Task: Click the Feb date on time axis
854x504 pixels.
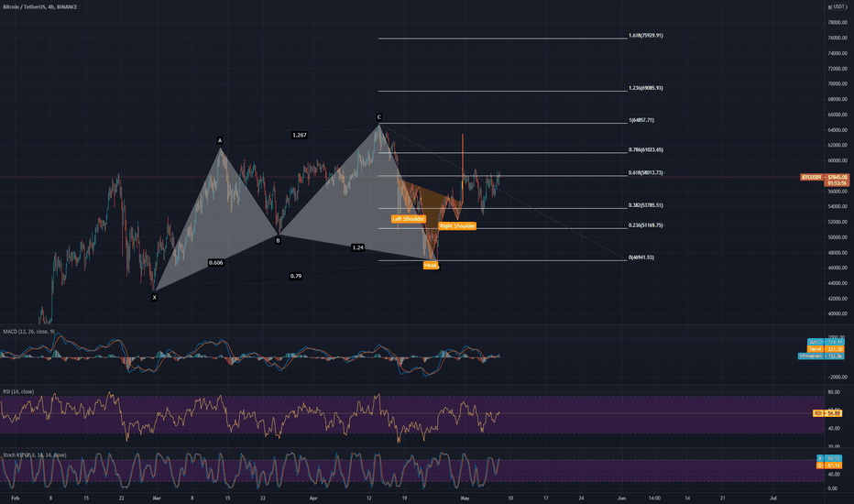Action: coord(16,498)
